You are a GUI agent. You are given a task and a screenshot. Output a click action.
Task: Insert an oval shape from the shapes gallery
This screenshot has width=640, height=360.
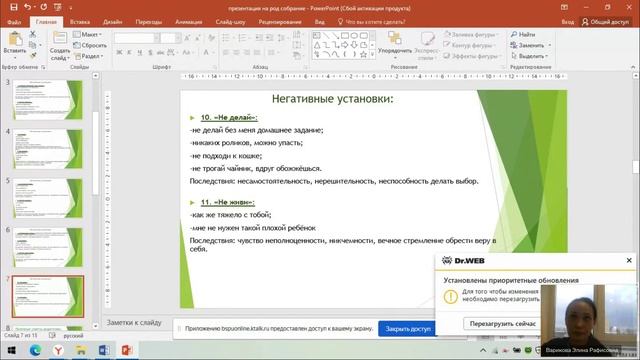click(x=354, y=36)
